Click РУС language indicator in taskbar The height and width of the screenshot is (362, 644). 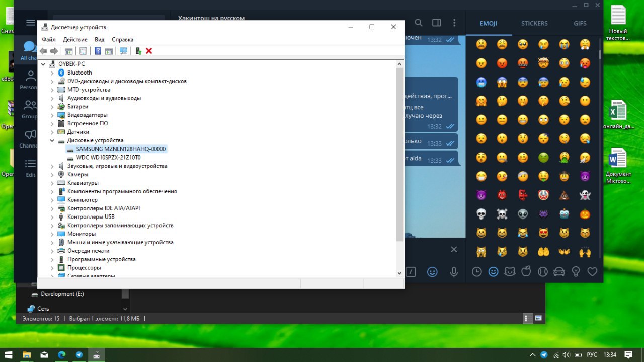tap(592, 355)
